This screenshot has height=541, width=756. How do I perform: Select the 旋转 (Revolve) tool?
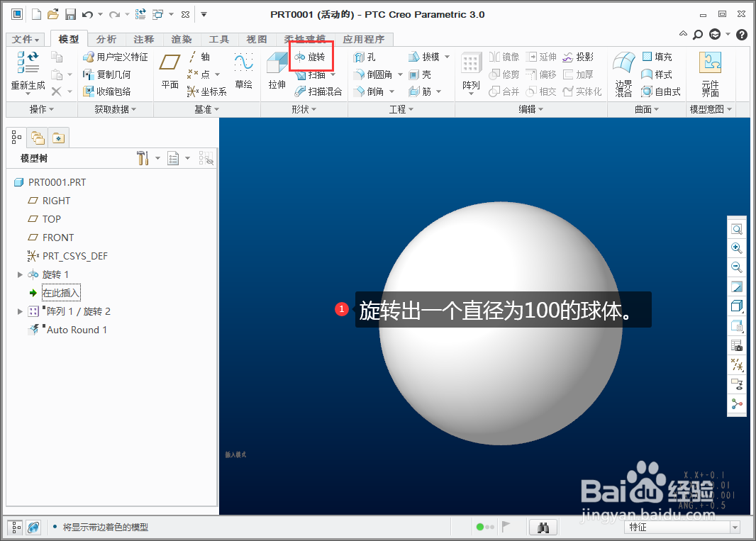(x=310, y=57)
